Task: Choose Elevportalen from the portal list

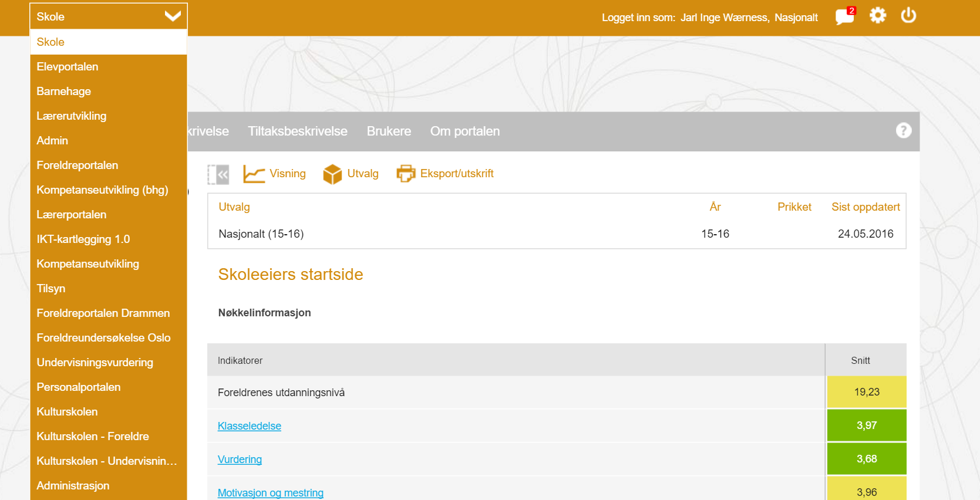Action: coord(109,66)
